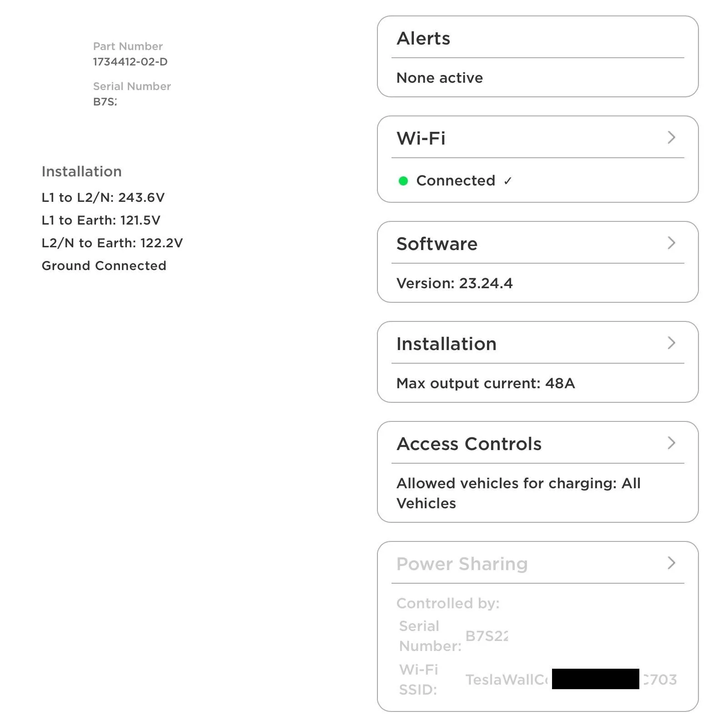The height and width of the screenshot is (726, 728).
Task: Open the Installation card chevron arrow
Action: pyautogui.click(x=671, y=343)
